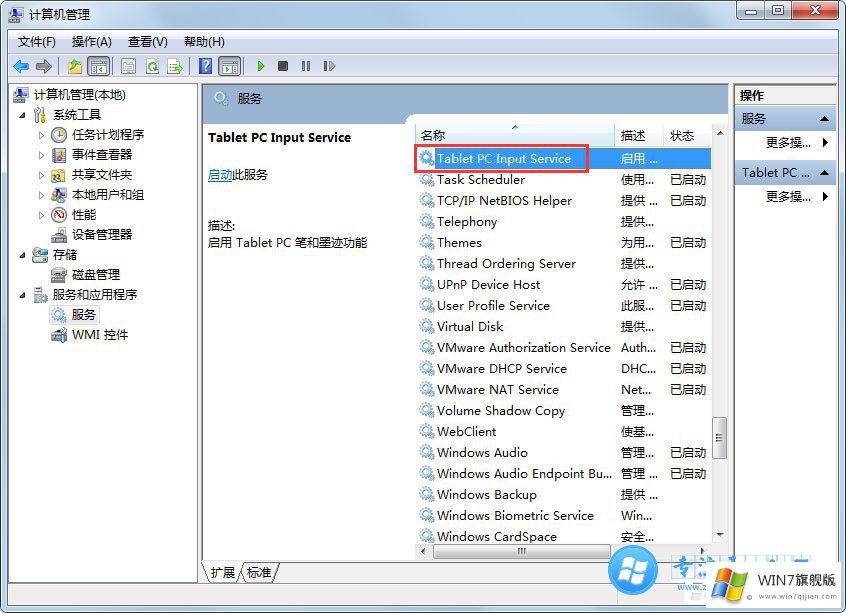Click the WMI 控件 tree icon

(x=59, y=335)
